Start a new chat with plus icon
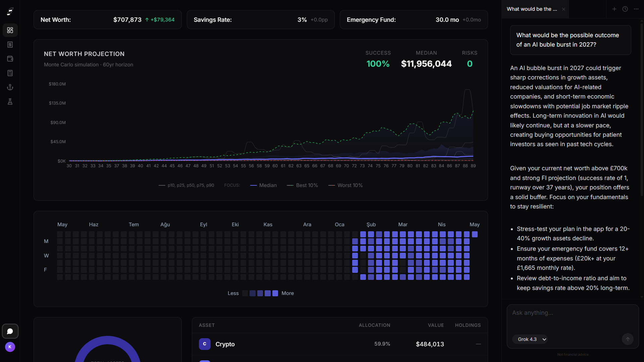This screenshot has height=362, width=644. point(614,9)
